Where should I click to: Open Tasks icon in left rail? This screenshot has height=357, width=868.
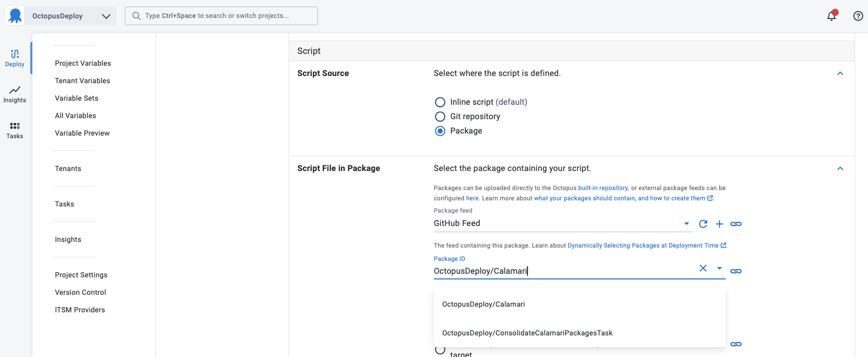15,130
